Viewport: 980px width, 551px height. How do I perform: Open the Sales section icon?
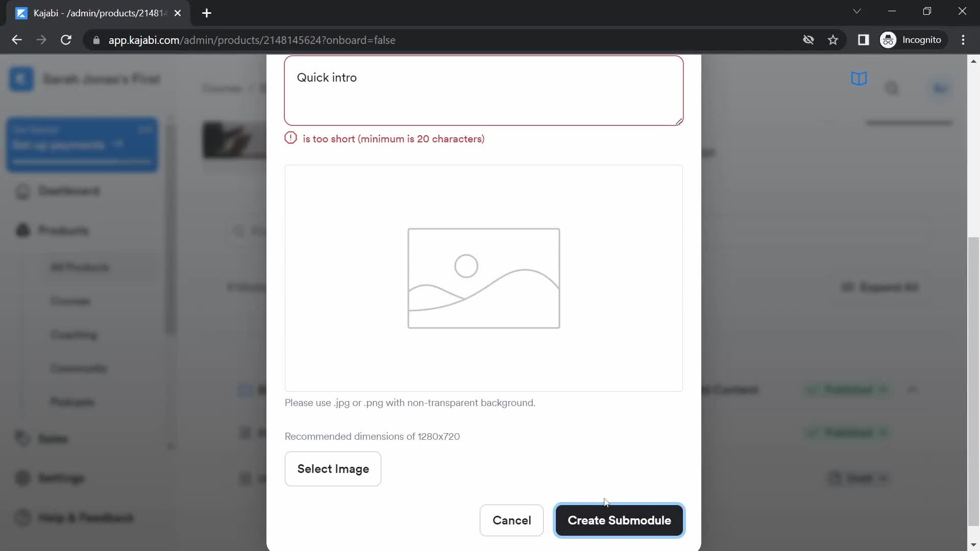click(21, 439)
